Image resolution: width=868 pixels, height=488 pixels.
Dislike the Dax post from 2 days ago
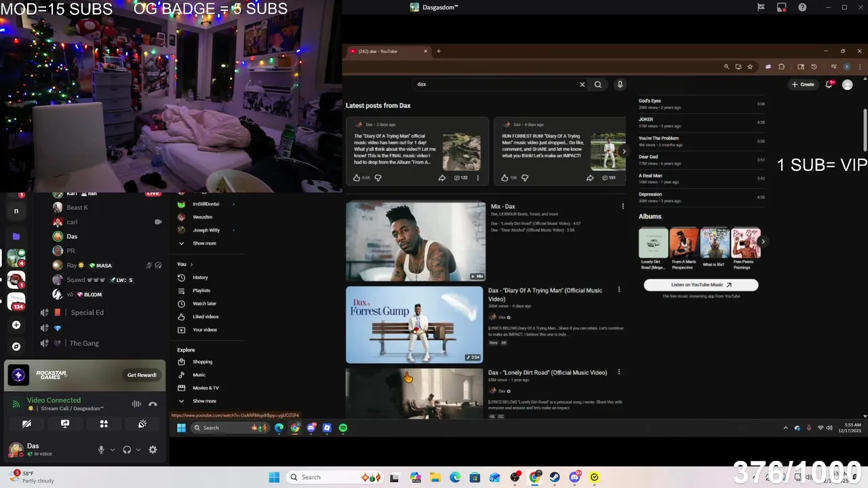click(378, 178)
